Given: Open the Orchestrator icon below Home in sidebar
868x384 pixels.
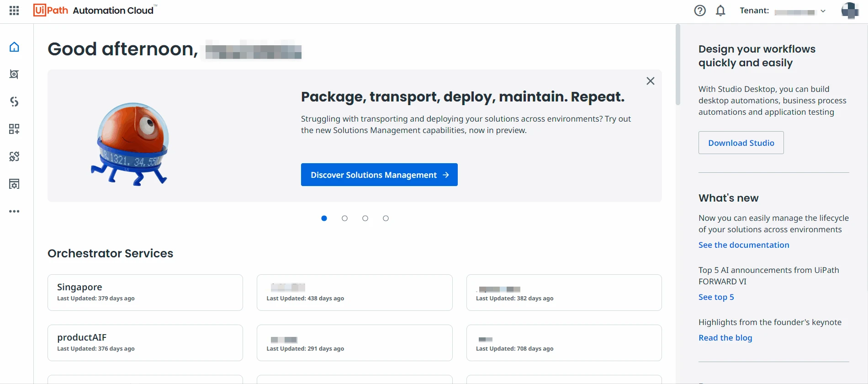Looking at the screenshot, I should (x=14, y=74).
